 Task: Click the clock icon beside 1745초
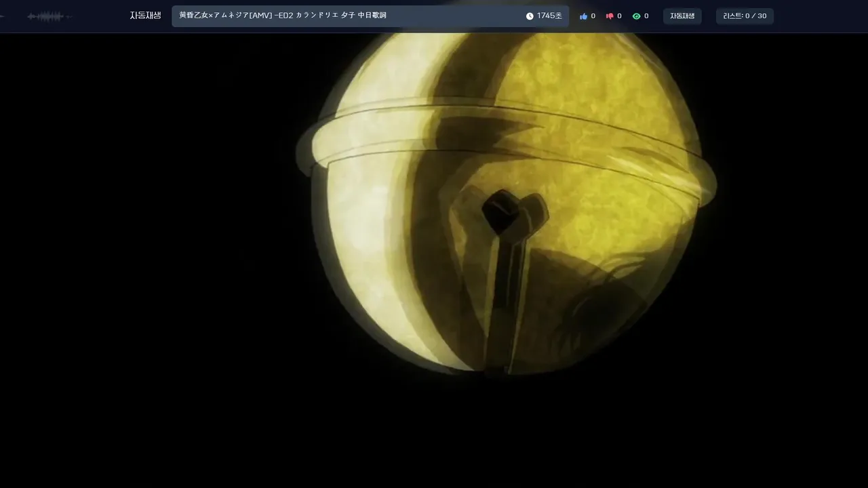(x=530, y=16)
